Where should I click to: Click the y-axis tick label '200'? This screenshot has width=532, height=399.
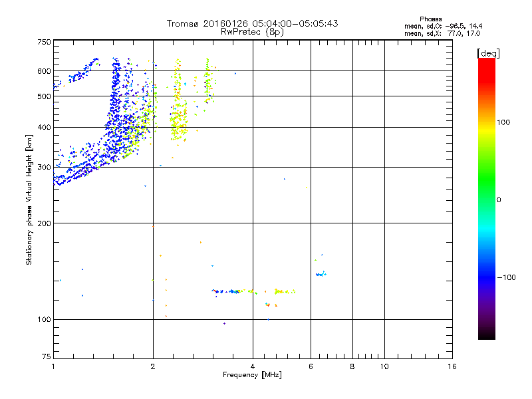[44, 223]
